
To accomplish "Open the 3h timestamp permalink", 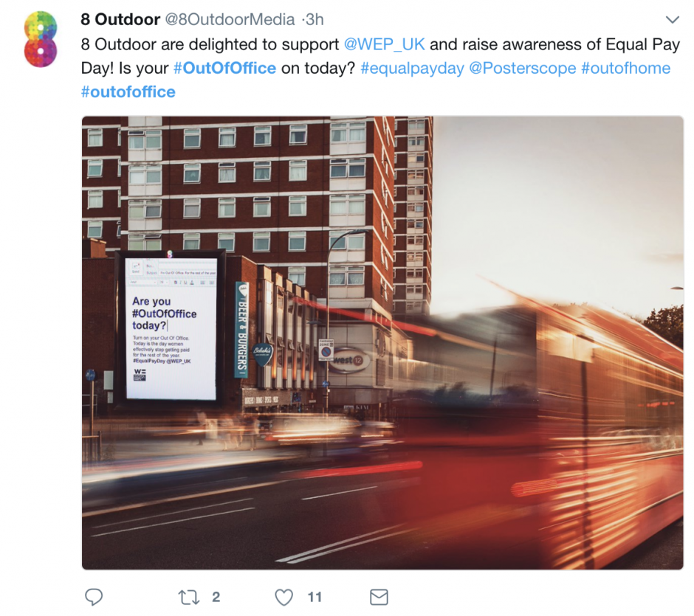I will click(x=315, y=19).
